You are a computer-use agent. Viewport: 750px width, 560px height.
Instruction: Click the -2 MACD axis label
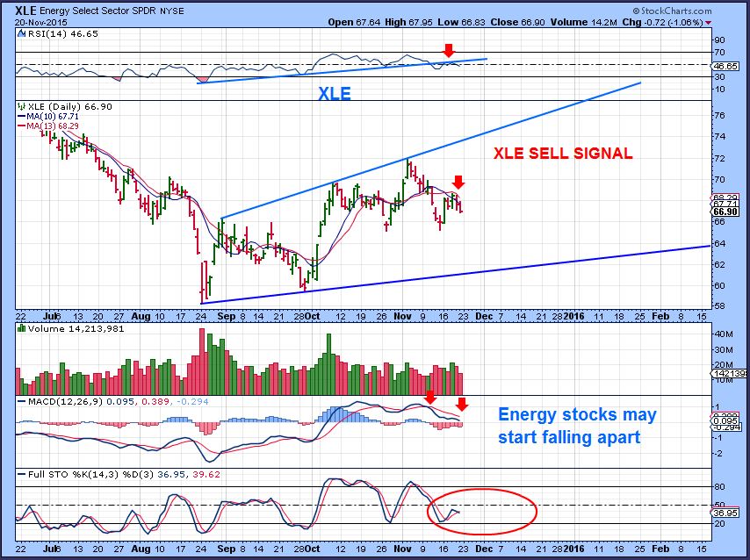tap(719, 453)
